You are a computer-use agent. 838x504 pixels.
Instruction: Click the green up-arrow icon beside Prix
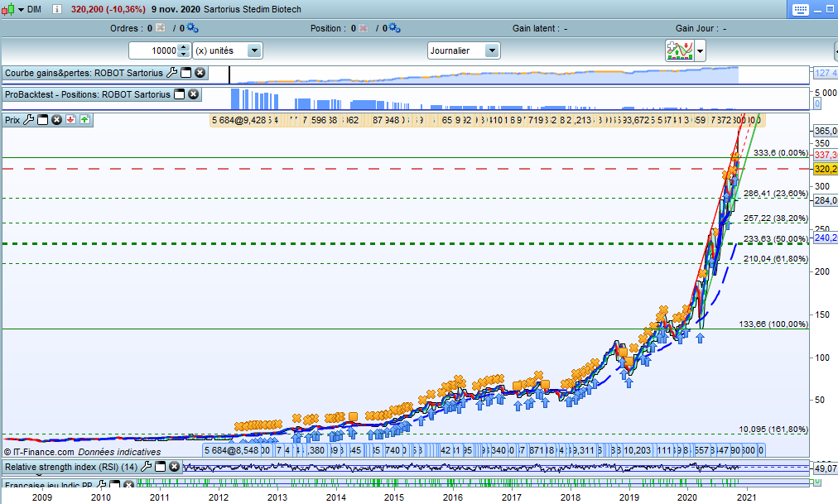(85, 120)
